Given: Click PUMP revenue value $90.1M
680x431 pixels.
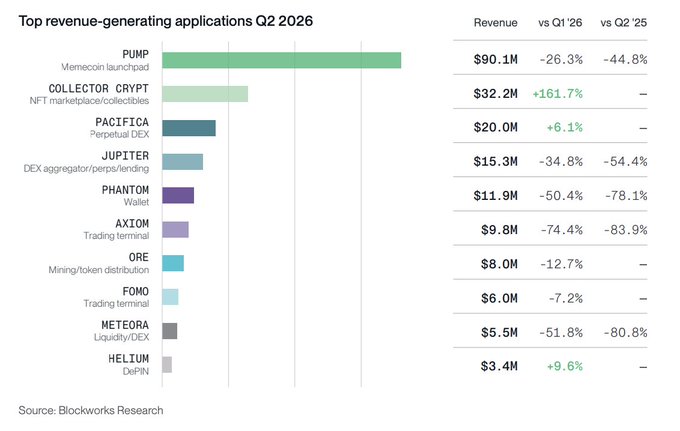Looking at the screenshot, I should (495, 59).
